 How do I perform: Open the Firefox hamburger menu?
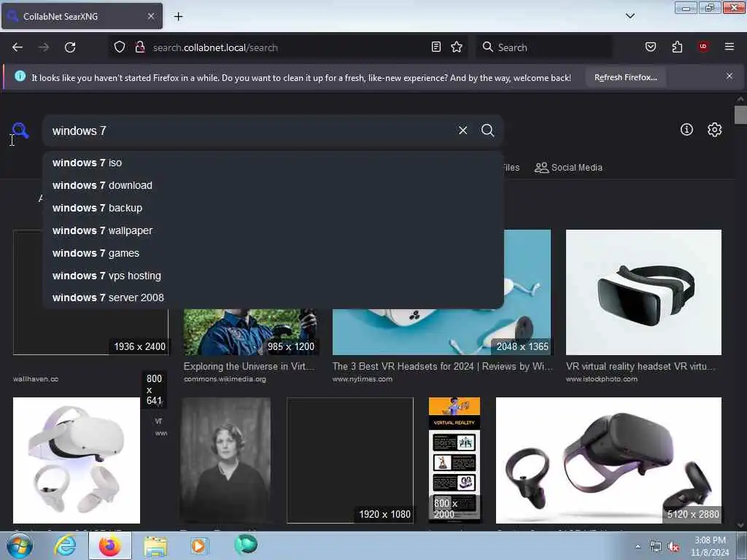[729, 47]
